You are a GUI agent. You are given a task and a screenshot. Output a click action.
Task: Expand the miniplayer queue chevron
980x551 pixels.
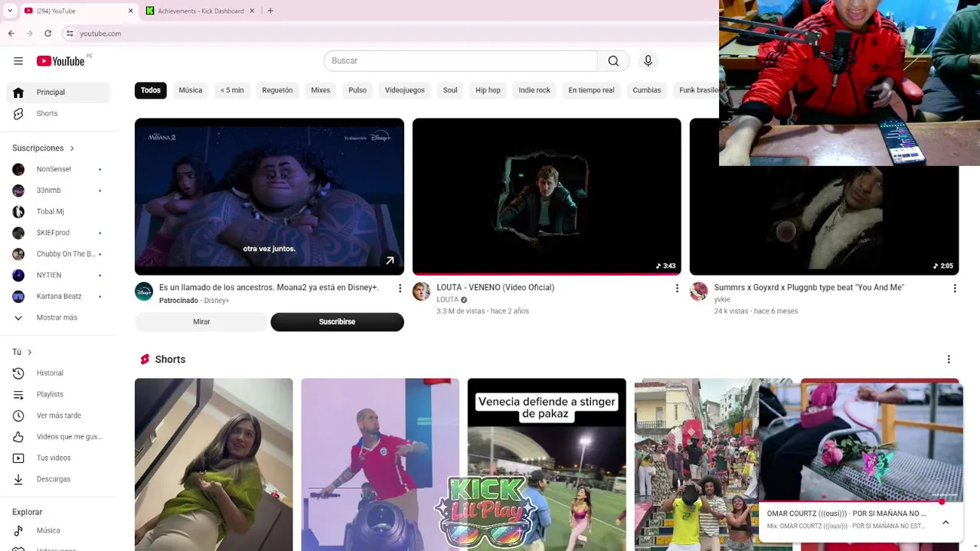[946, 523]
